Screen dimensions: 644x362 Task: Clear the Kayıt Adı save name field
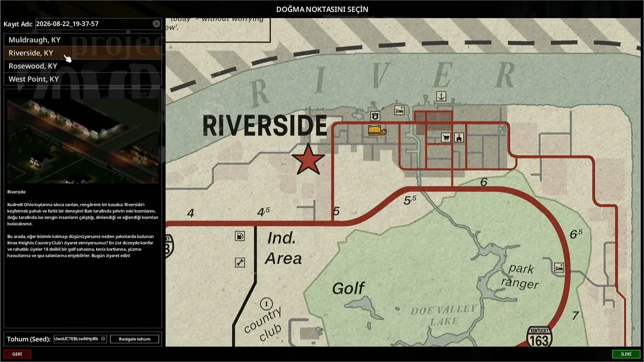click(156, 24)
